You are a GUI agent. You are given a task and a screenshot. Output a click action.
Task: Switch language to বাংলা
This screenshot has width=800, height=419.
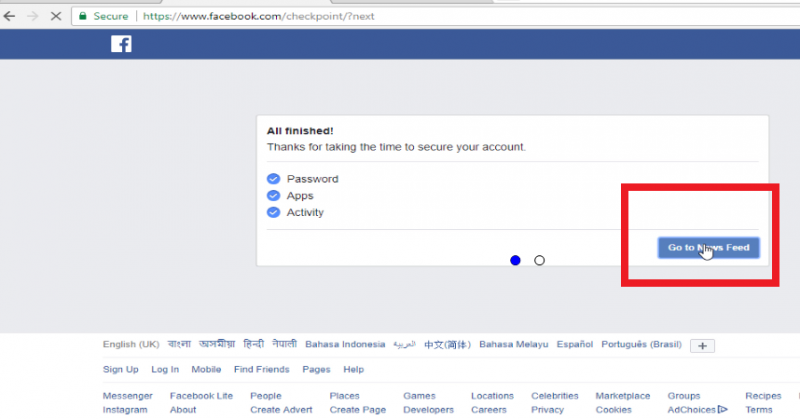pos(179,344)
